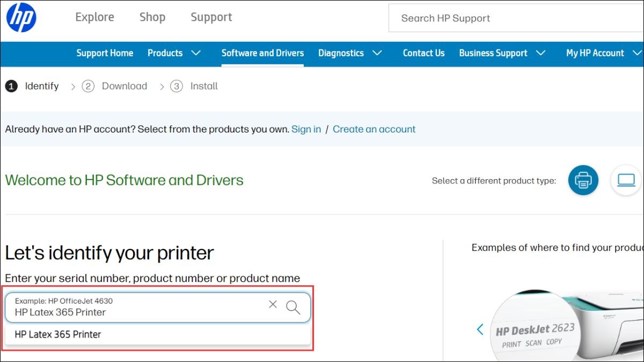Click the Search HP Support field
The height and width of the screenshot is (362, 644).
[x=516, y=18]
